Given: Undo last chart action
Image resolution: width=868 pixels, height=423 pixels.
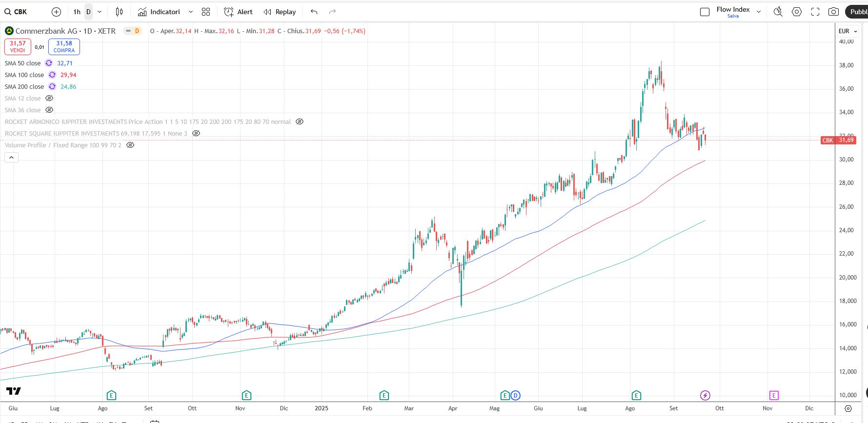Looking at the screenshot, I should click(x=314, y=12).
